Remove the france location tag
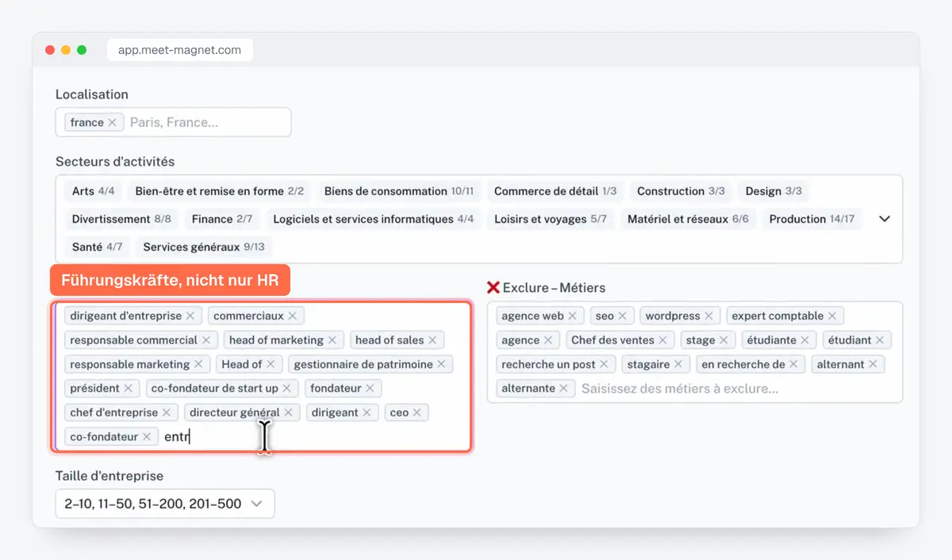This screenshot has width=952, height=560. (x=113, y=122)
